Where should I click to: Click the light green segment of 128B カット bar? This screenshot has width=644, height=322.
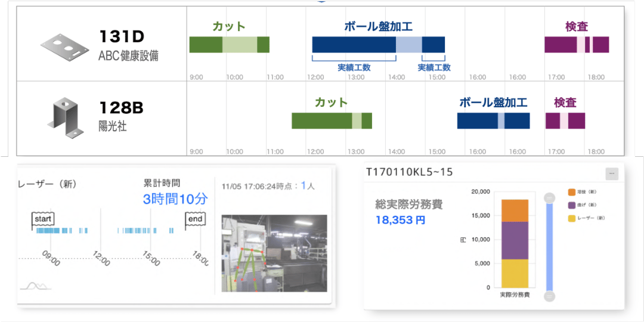click(x=357, y=120)
